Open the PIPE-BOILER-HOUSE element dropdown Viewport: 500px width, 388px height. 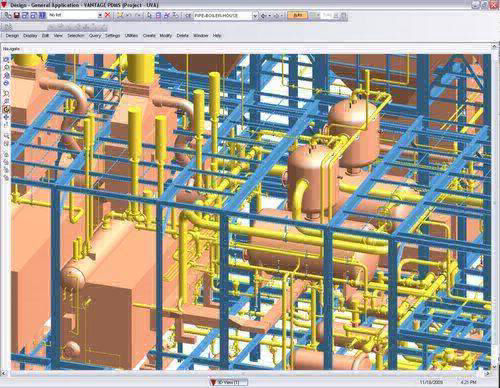tap(255, 16)
